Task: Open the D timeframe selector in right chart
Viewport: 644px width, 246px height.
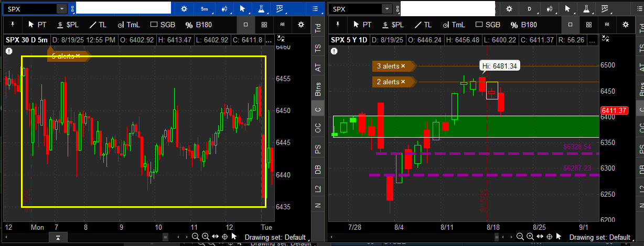Action: [530, 9]
